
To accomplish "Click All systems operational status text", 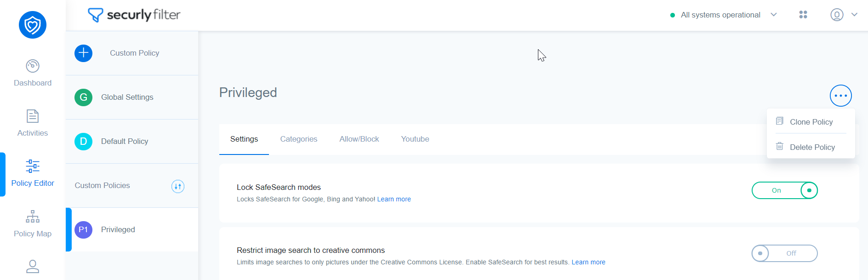I will (x=720, y=15).
